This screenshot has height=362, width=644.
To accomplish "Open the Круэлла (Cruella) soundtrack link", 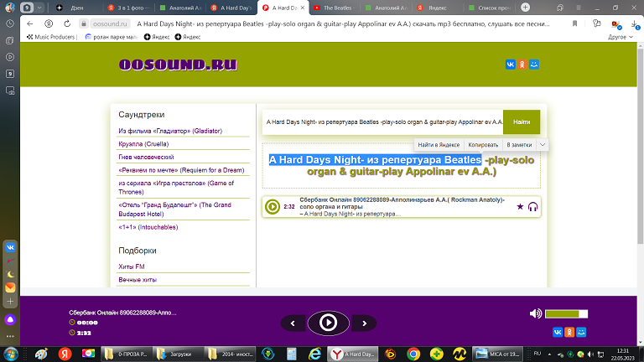I will click(143, 144).
